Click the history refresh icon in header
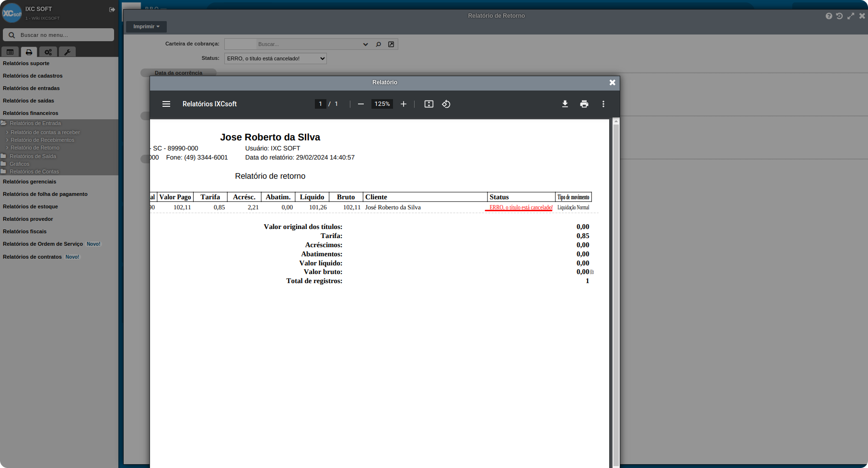The image size is (868, 468). pyautogui.click(x=839, y=16)
